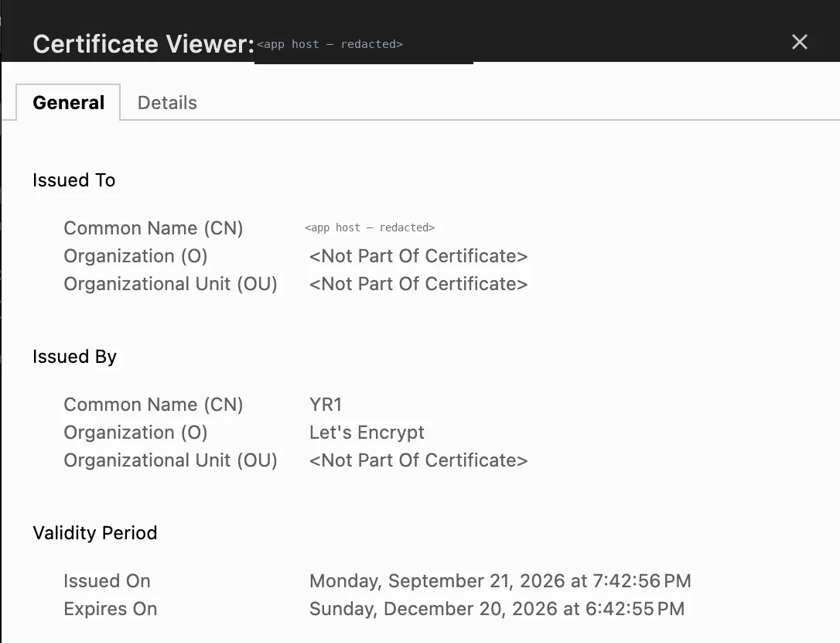Click the Issued To Common Name (CN) label
Screen dimensions: 840x643
pos(153,228)
